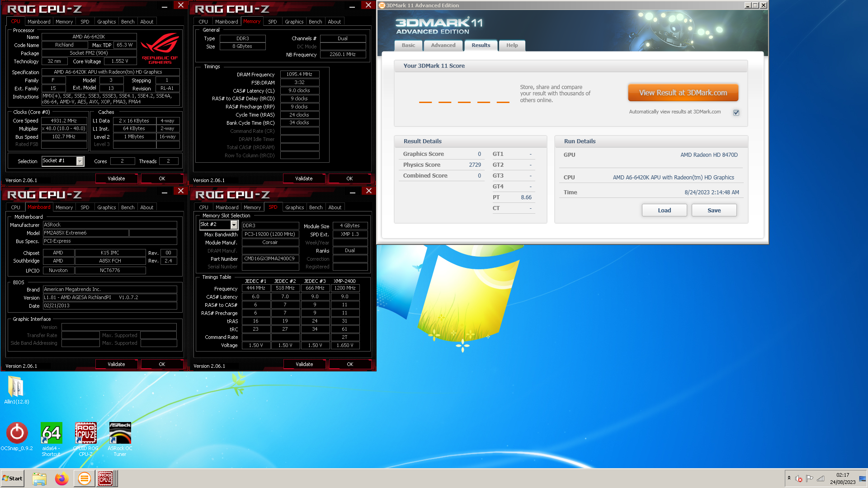Minimize the CPU-Z window showing the CPU tab
This screenshot has height=488, width=868.
(165, 6)
